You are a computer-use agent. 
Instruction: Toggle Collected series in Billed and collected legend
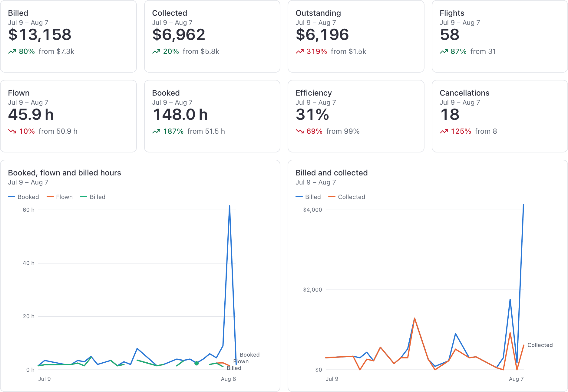tap(347, 197)
